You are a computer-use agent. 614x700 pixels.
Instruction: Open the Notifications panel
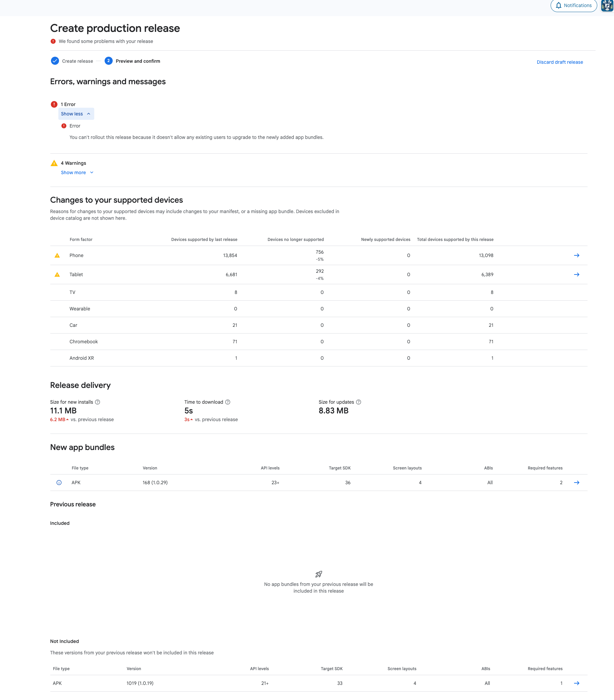coord(573,5)
